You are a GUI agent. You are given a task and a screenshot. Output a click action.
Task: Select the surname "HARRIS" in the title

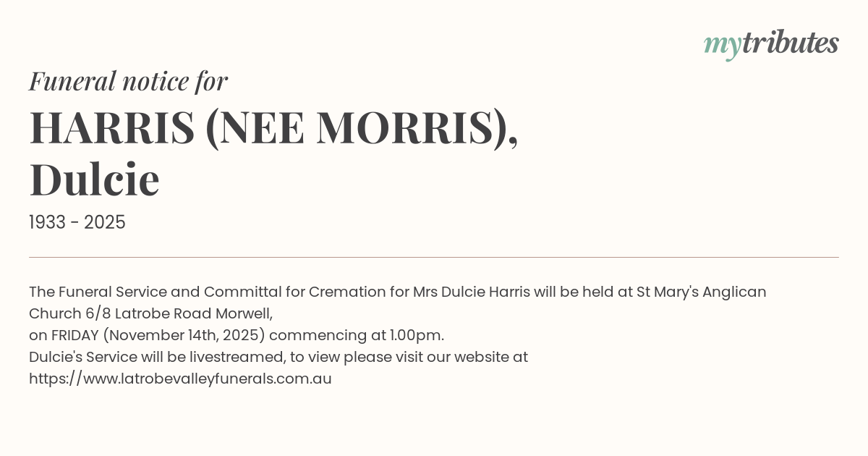(112, 128)
